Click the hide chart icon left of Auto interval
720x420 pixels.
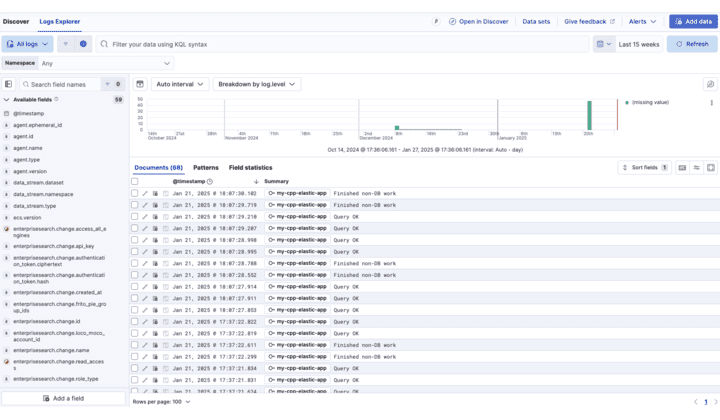140,85
